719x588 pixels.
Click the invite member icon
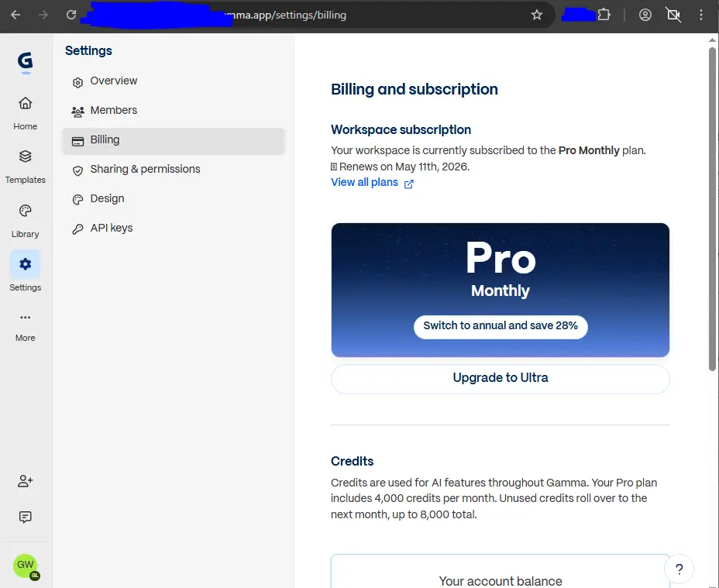click(26, 480)
